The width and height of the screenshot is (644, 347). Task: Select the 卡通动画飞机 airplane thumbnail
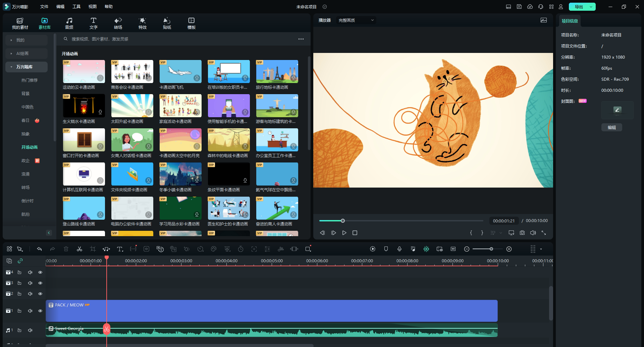click(x=180, y=72)
